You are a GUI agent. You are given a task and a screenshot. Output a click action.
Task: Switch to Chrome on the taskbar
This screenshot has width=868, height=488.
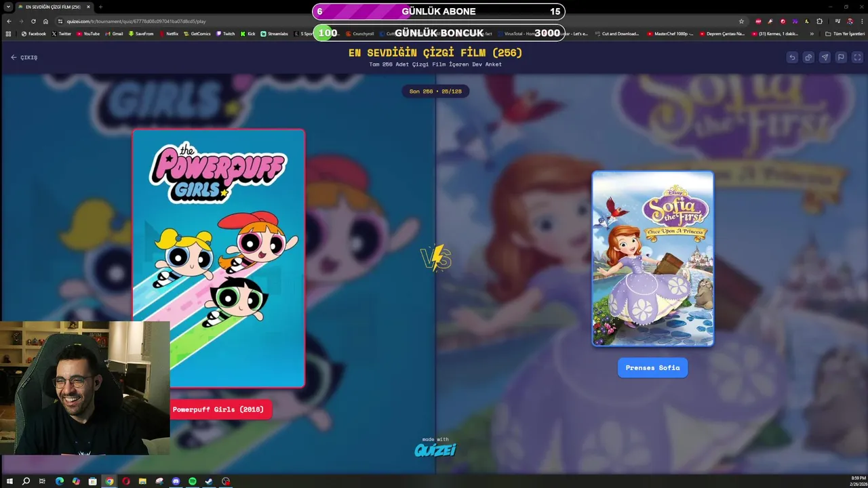click(109, 481)
